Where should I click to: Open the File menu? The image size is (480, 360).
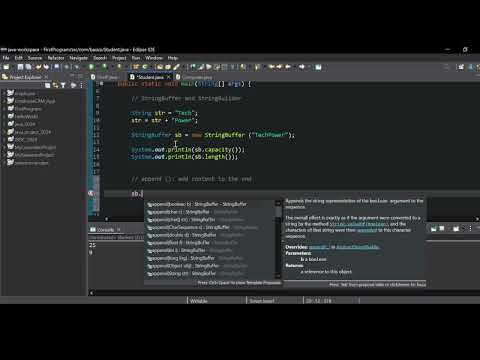pyautogui.click(x=6, y=58)
